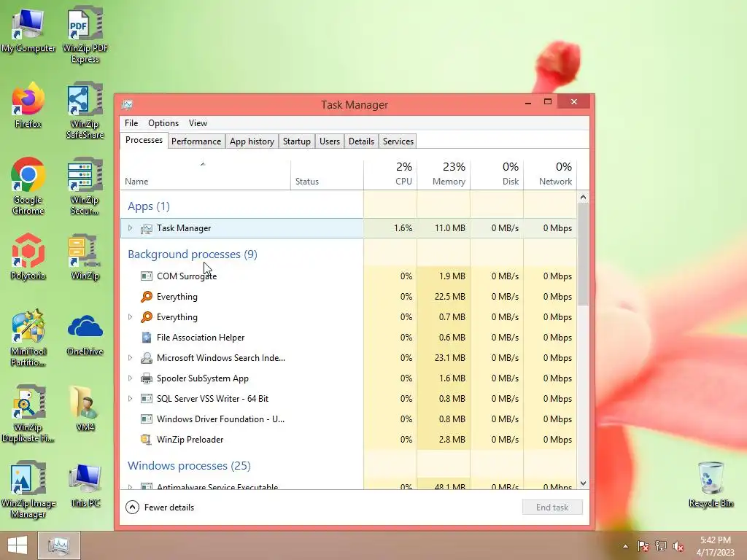
Task: Click the muted volume tray icon
Action: [678, 546]
